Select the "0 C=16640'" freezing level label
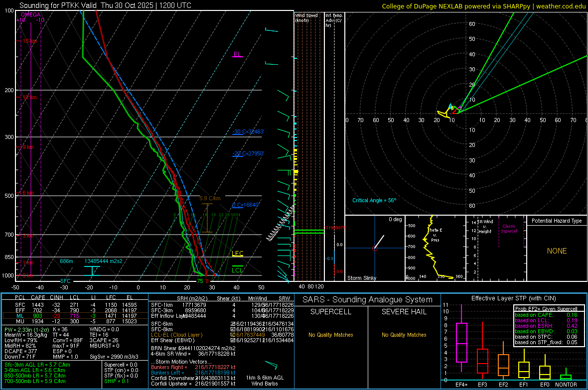This screenshot has width=588, height=390. [246, 205]
